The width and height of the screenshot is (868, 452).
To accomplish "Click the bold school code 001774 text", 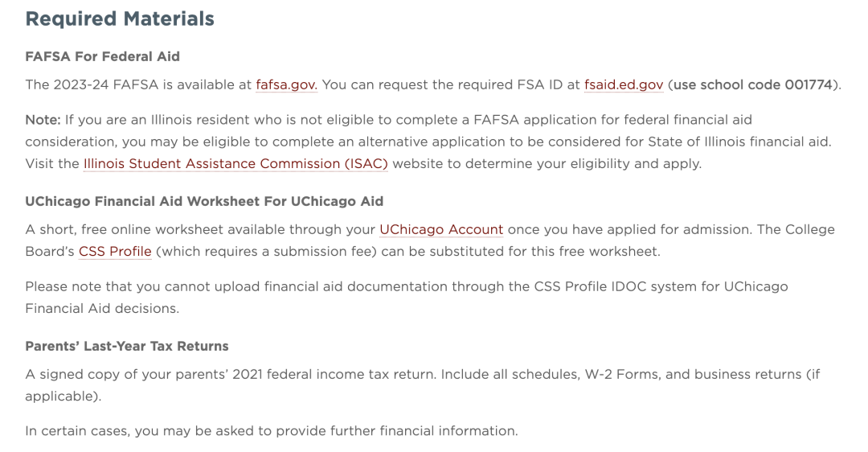I will click(753, 84).
